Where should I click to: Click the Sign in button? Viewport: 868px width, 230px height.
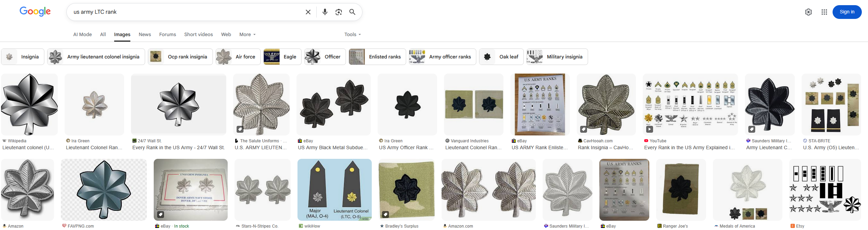click(847, 12)
